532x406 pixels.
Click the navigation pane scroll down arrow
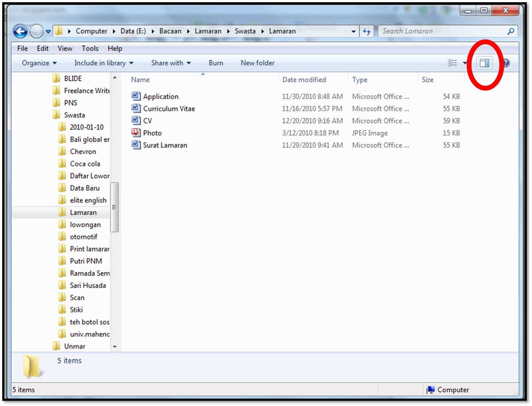tap(115, 347)
